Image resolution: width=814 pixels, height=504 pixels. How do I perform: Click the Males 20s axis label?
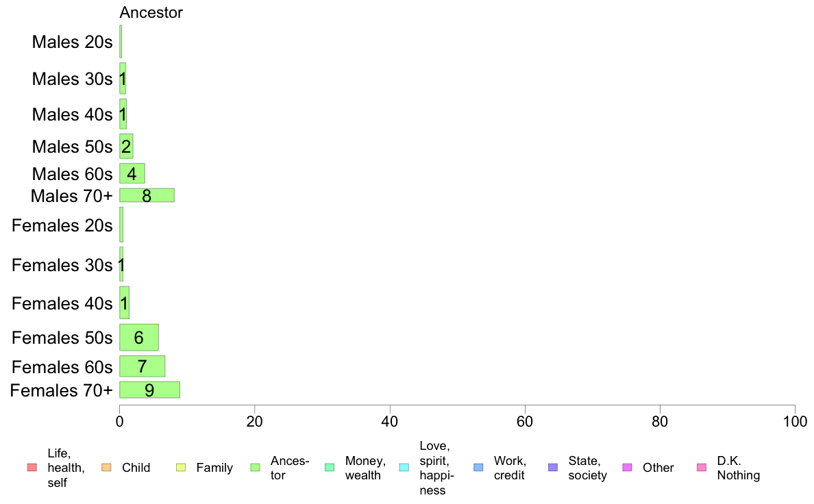[x=72, y=42]
